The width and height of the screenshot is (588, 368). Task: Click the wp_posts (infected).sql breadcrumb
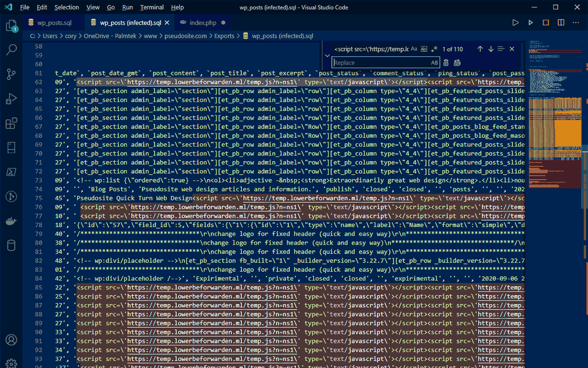(277, 36)
